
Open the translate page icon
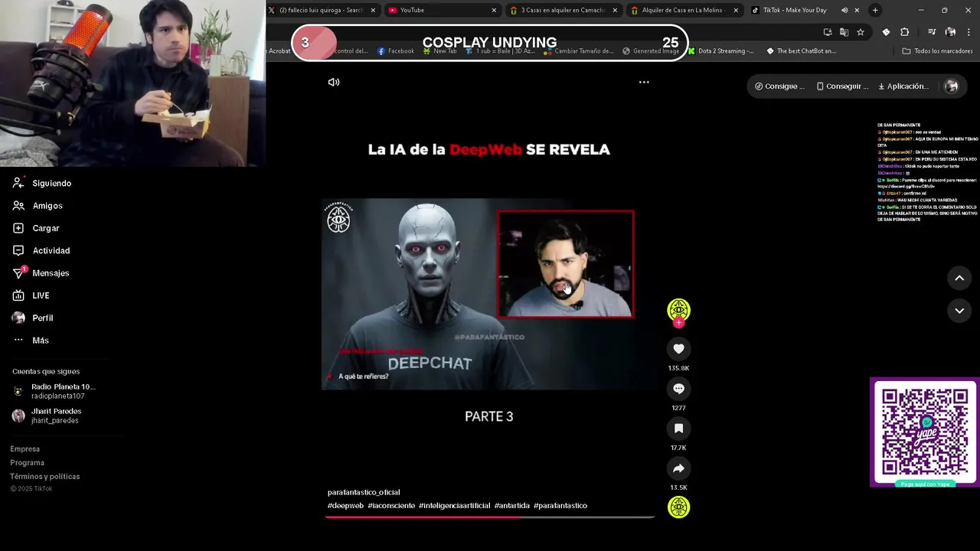coord(844,32)
